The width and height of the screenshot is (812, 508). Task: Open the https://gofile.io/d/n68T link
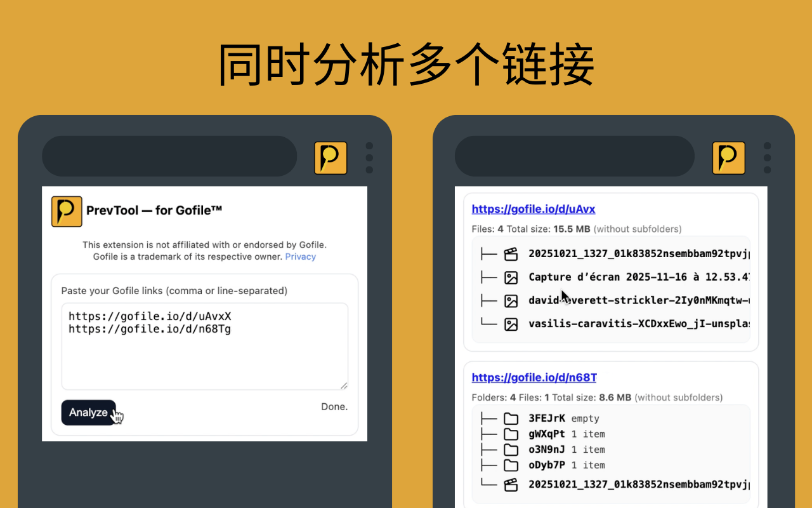[x=534, y=377]
